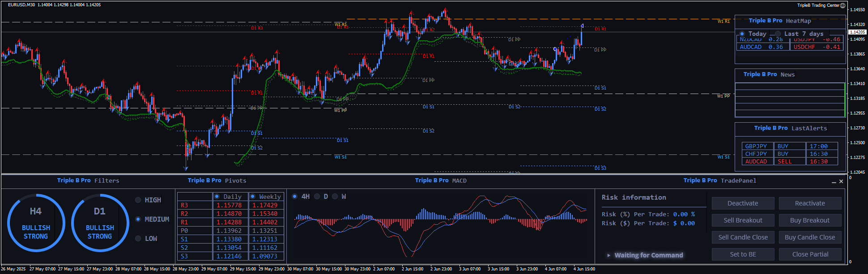Close the TradePanel with the X icon
This screenshot has height=274, width=868.
point(841,181)
